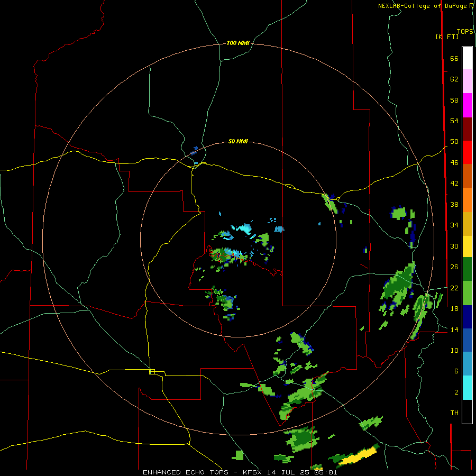
Task: Pick the light pink legend swatch
Action: coord(467,81)
